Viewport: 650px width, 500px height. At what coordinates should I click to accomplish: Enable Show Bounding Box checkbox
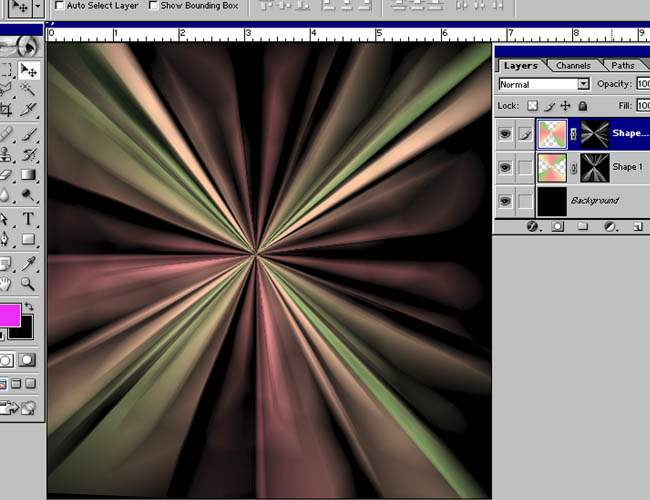[153, 5]
